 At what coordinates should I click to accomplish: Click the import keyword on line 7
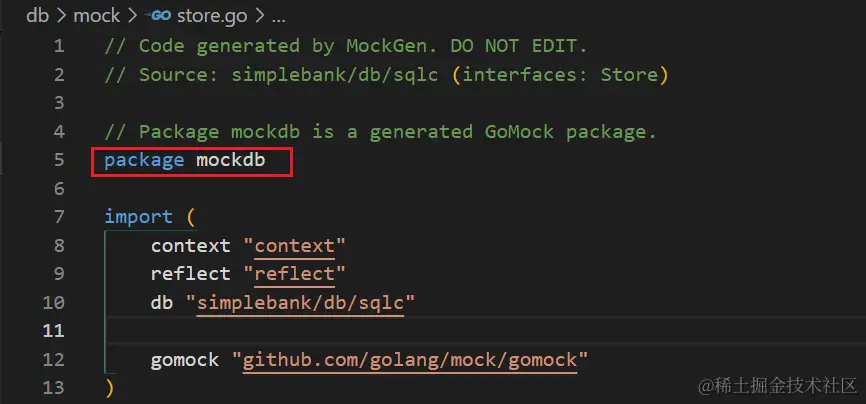[138, 217]
